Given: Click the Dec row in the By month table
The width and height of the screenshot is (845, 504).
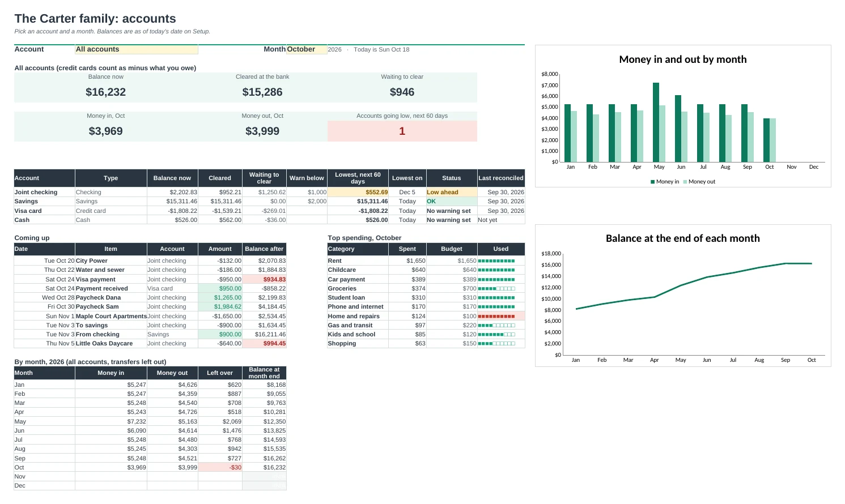Looking at the screenshot, I should click(x=150, y=485).
